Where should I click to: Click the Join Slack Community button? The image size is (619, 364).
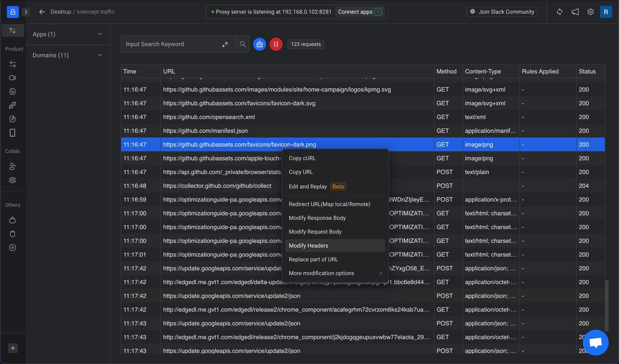[502, 12]
